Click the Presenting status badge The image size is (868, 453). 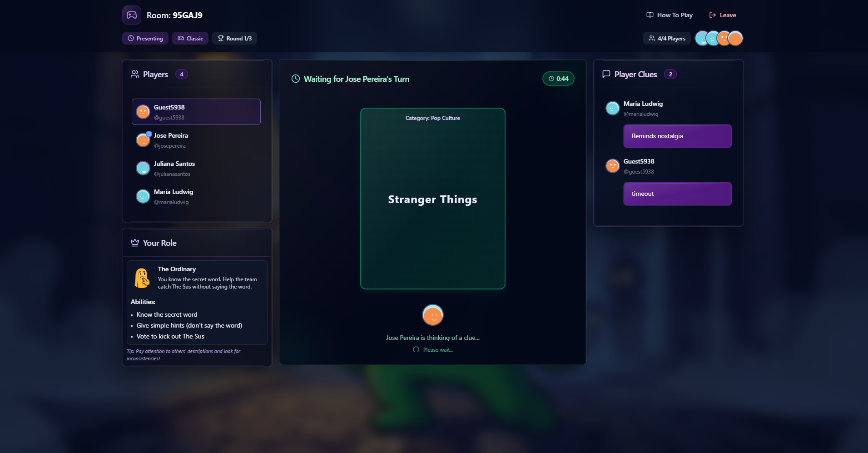[145, 38]
